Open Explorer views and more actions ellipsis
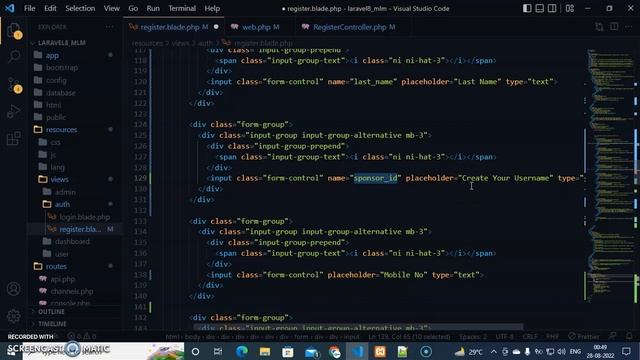Image resolution: width=640 pixels, height=360 pixels. (x=109, y=27)
